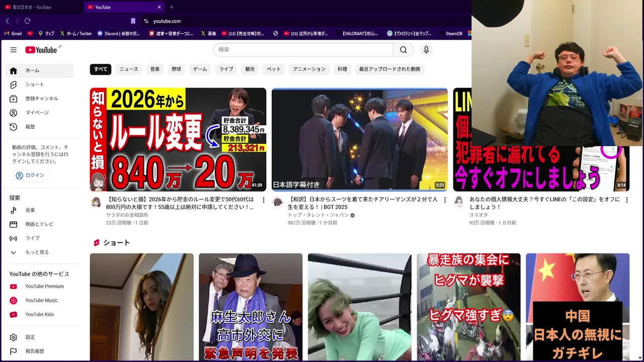Select the 最近アップロードされた動画 filter chip

click(390, 69)
